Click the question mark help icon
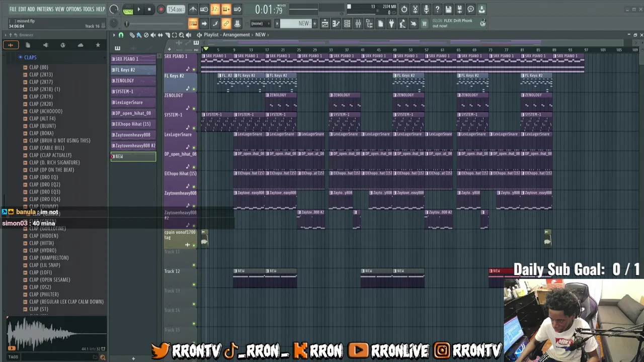Screen dimensions: 644x362 coord(437,9)
